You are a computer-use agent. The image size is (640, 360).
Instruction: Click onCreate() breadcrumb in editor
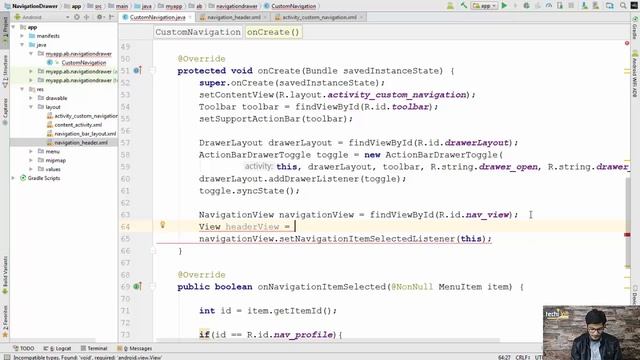coord(273,32)
